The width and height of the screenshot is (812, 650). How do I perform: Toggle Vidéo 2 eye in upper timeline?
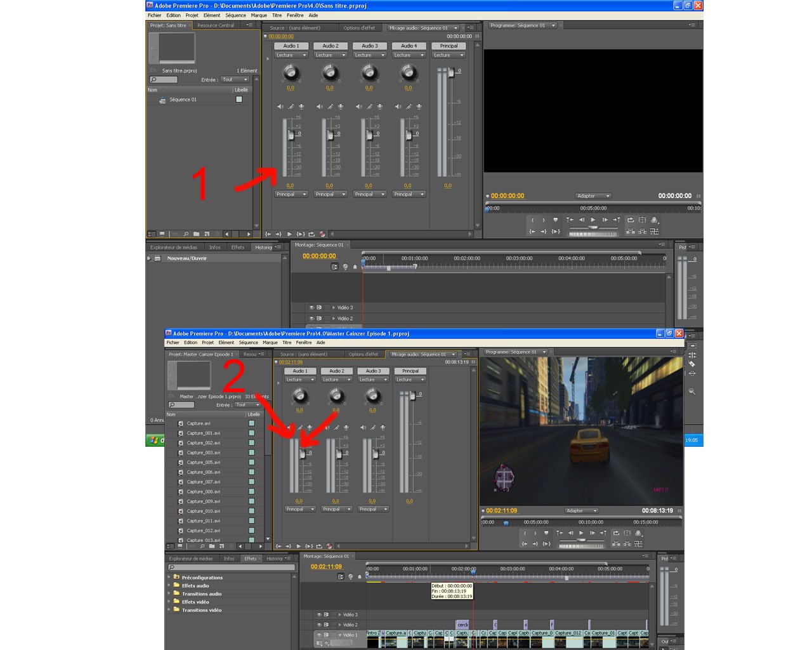311,319
